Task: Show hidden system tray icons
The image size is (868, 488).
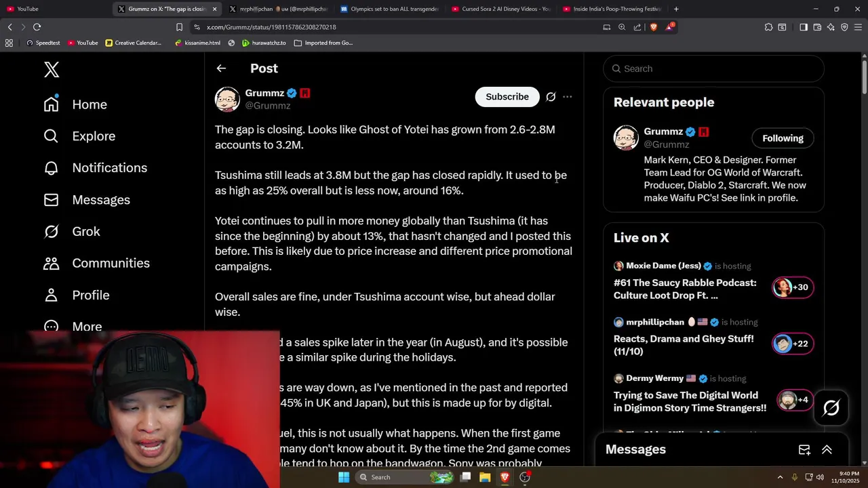Action: click(780, 477)
